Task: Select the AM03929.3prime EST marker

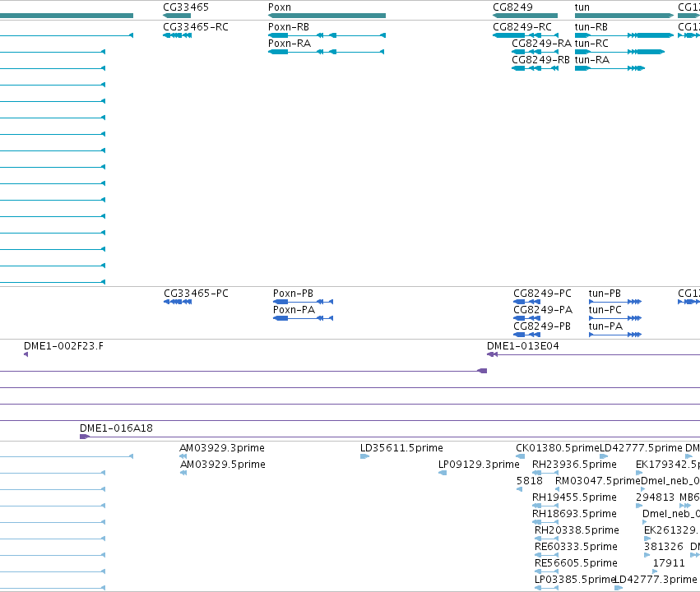Action: coord(183,456)
